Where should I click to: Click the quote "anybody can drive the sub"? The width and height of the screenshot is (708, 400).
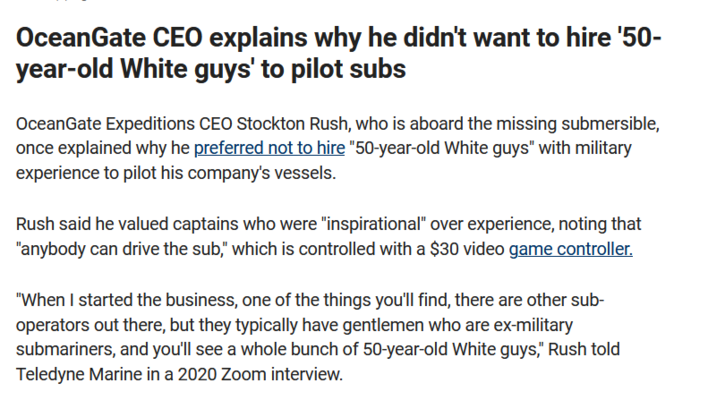click(x=121, y=249)
